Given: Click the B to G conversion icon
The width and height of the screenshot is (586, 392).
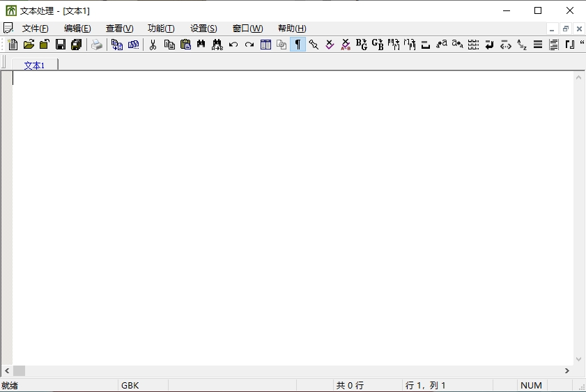Looking at the screenshot, I should (x=362, y=45).
